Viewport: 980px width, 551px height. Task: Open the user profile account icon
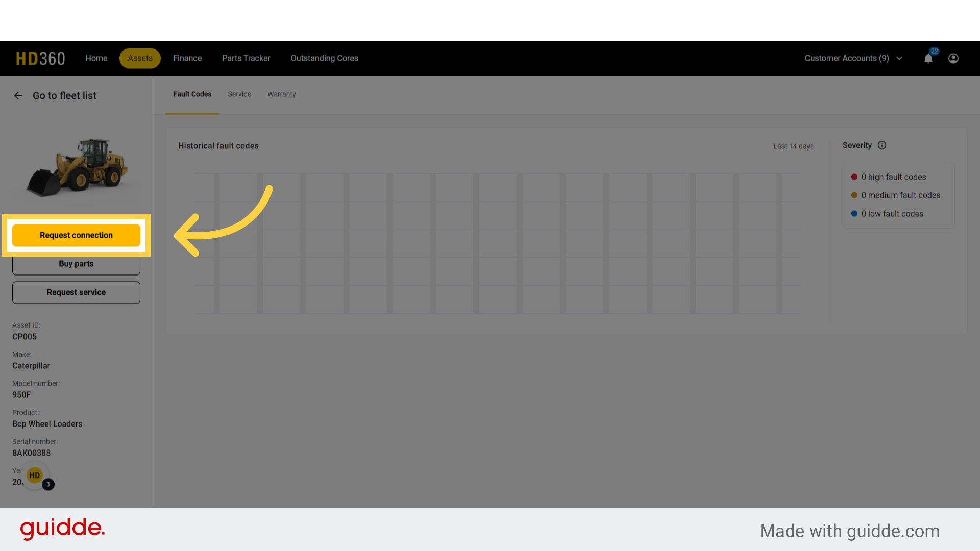coord(953,59)
